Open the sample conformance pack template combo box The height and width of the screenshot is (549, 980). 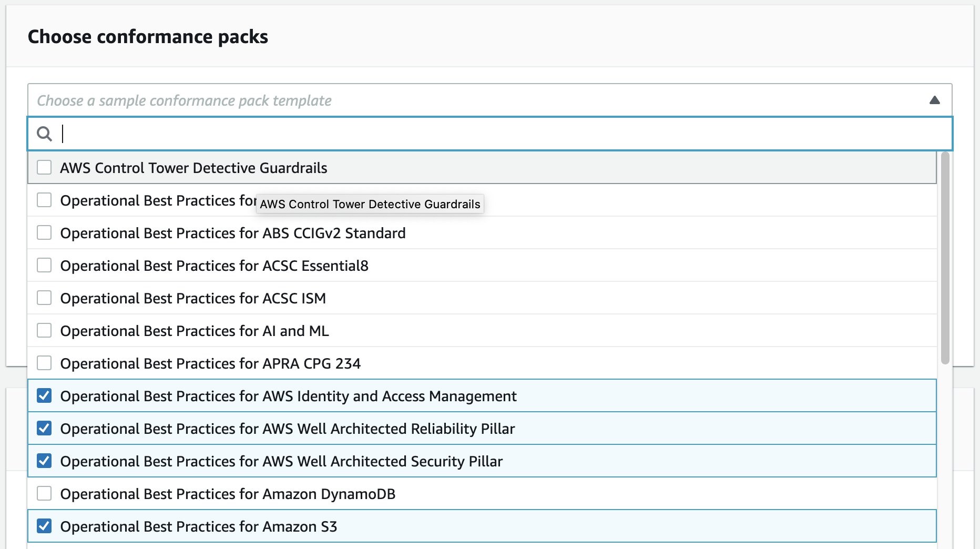(489, 100)
